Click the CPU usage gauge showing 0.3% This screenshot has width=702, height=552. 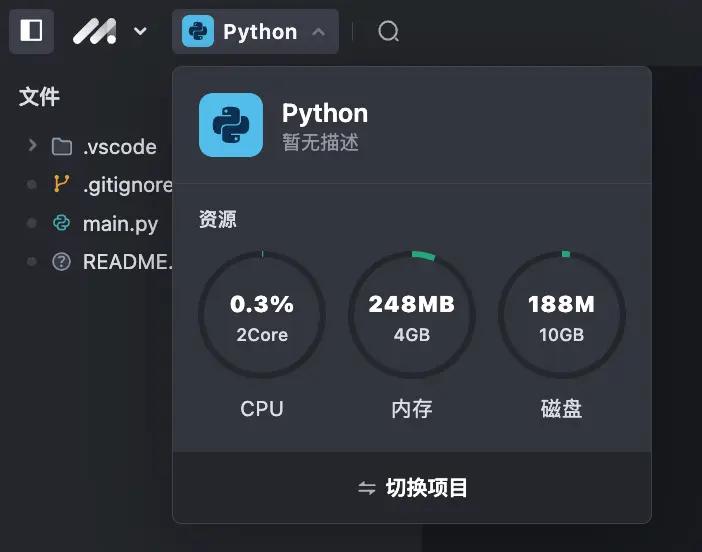[262, 314]
